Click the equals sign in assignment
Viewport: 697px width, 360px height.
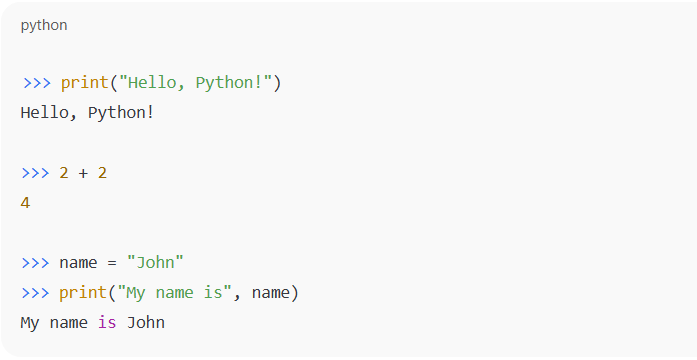point(112,263)
